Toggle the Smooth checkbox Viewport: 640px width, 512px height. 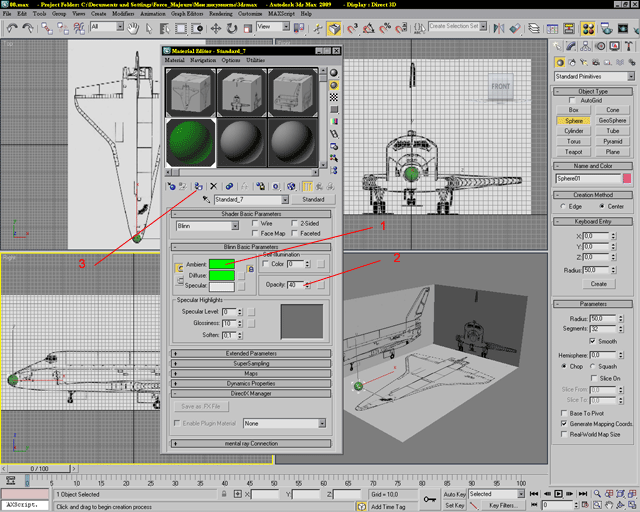click(592, 341)
